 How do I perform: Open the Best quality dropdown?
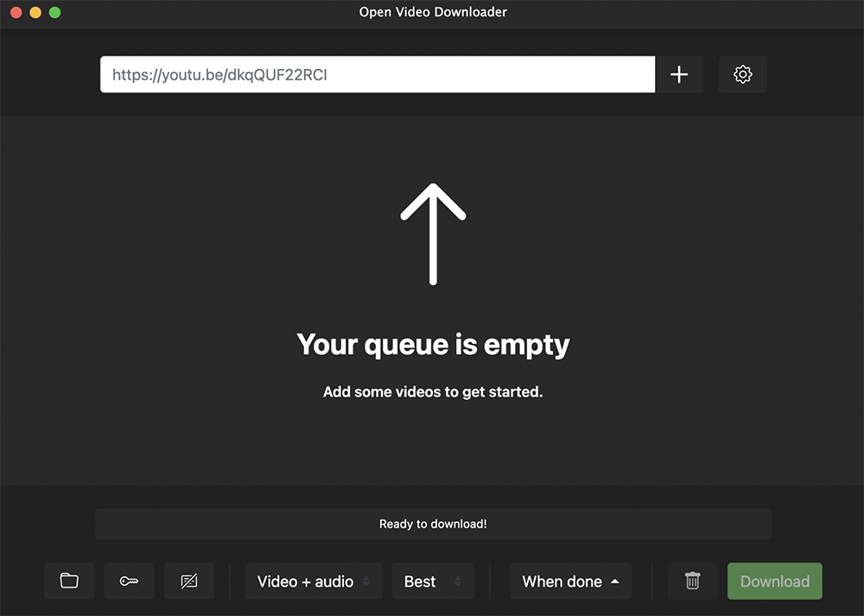coord(433,581)
